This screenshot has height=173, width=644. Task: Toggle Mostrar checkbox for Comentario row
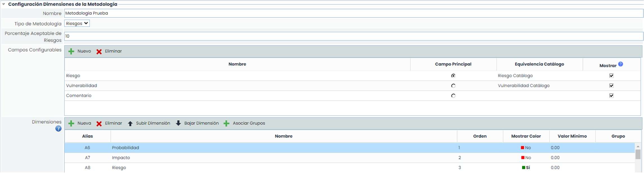coord(611,96)
